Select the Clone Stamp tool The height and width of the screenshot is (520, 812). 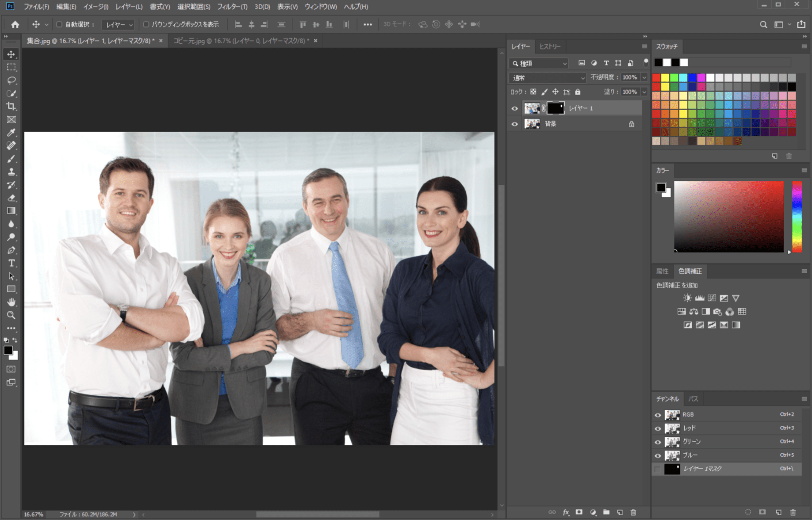11,172
